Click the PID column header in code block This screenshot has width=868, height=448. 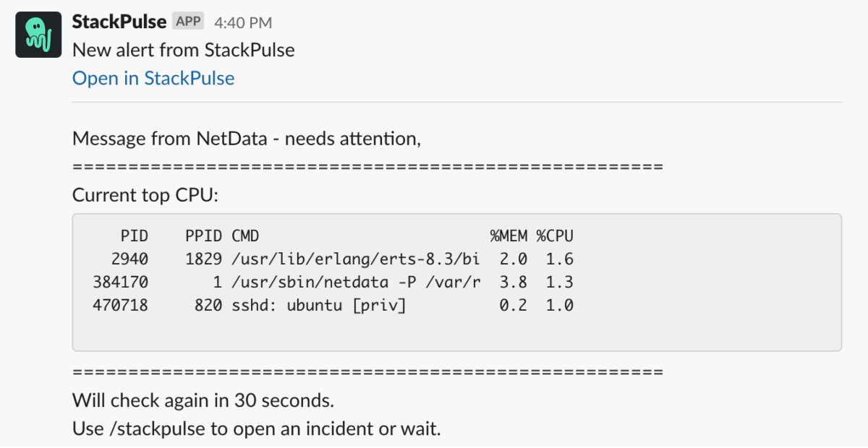[x=135, y=236]
